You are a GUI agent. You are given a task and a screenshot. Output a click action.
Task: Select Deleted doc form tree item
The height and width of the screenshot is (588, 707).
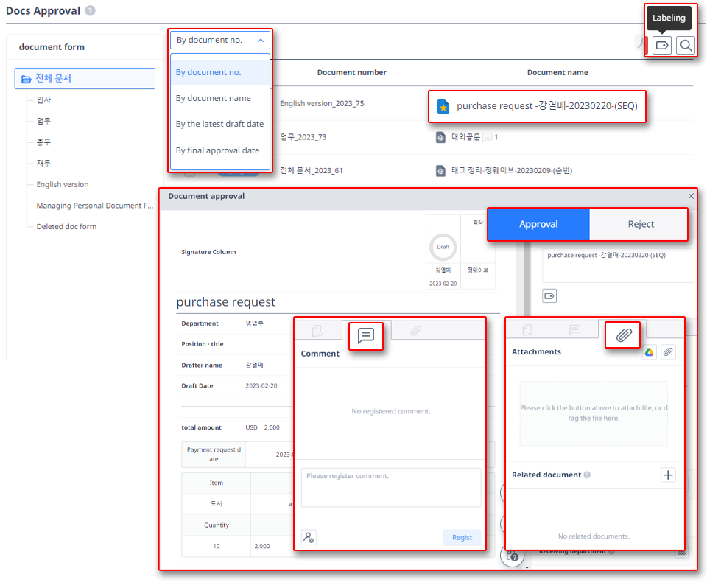[66, 226]
